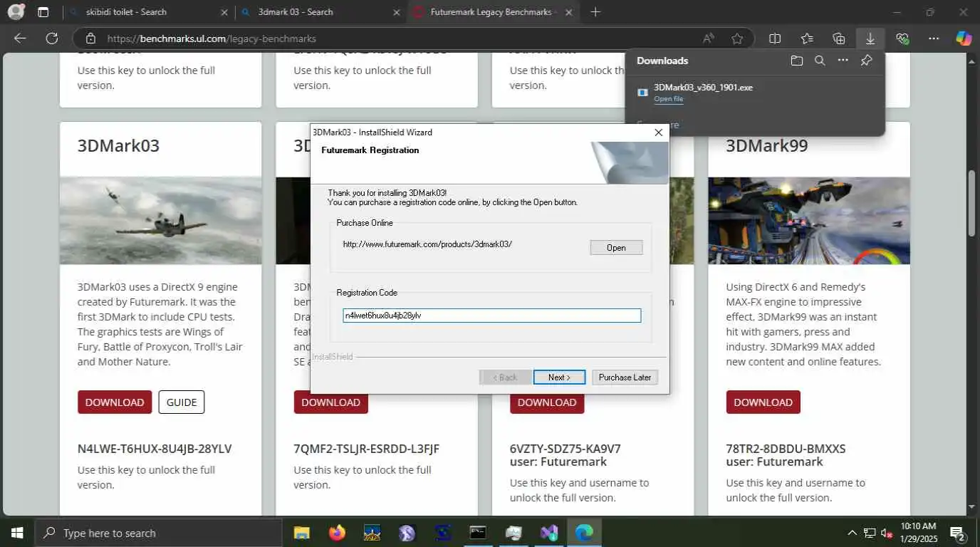Screen dimensions: 980x547
Task: Open the Edge profile avatar
Action: point(16,12)
